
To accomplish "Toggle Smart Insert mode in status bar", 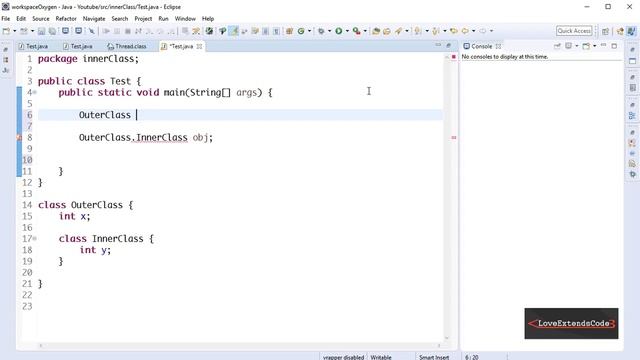I will coord(434,357).
